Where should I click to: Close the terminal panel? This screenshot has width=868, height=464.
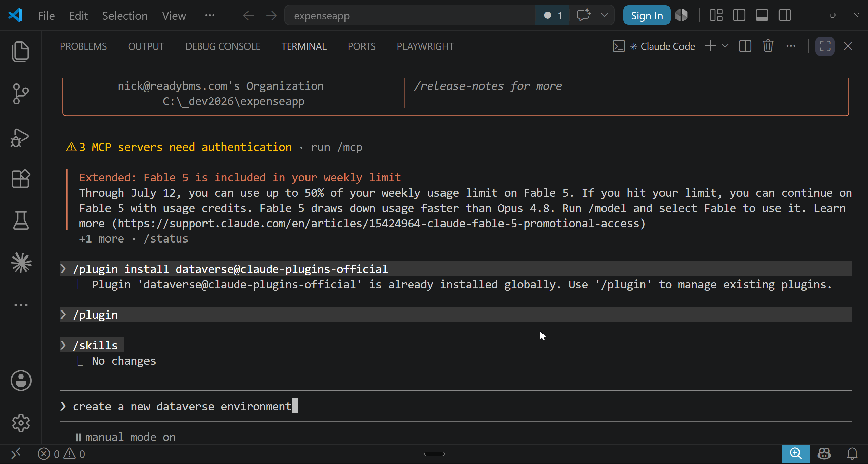click(x=848, y=46)
